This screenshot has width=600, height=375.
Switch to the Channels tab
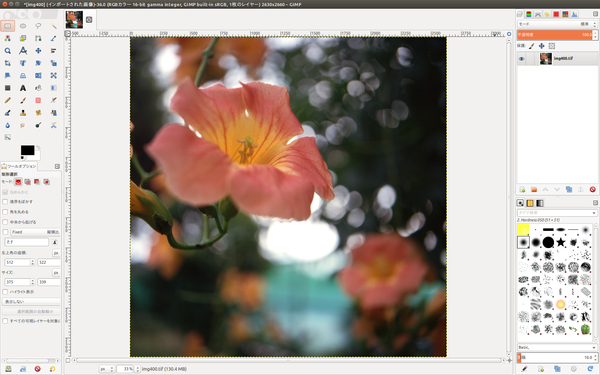[x=528, y=14]
